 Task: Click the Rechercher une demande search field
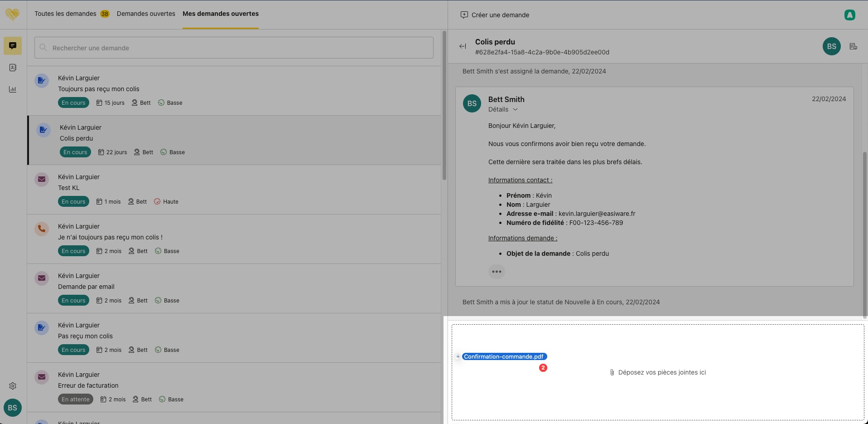pos(234,48)
